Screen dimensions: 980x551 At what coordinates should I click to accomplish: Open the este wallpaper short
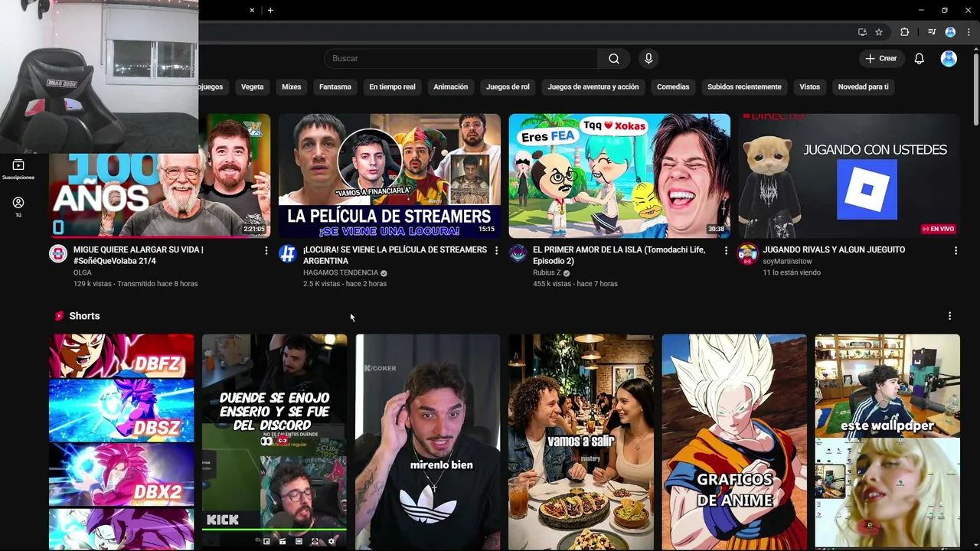coord(887,442)
